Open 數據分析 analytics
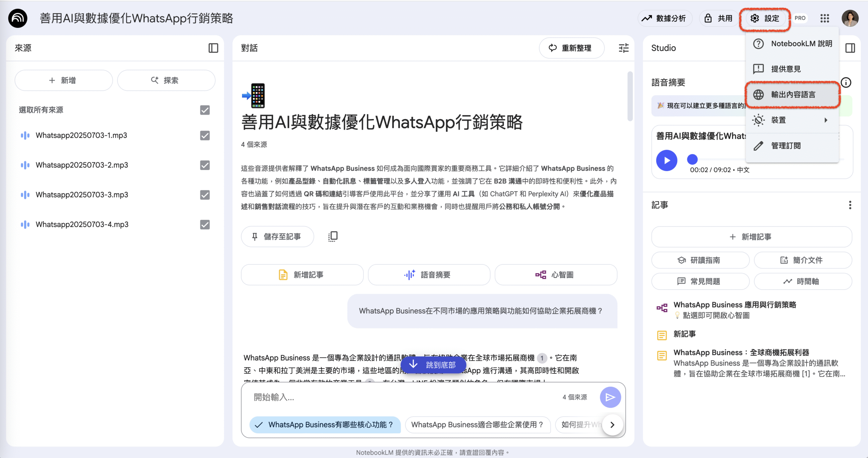Image resolution: width=868 pixels, height=458 pixels. click(x=665, y=18)
